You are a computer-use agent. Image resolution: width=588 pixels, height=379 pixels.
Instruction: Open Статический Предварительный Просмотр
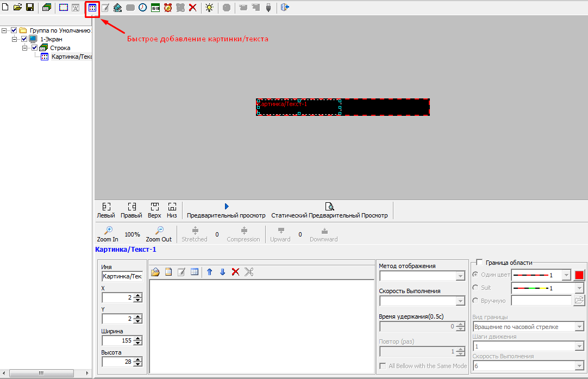(329, 210)
